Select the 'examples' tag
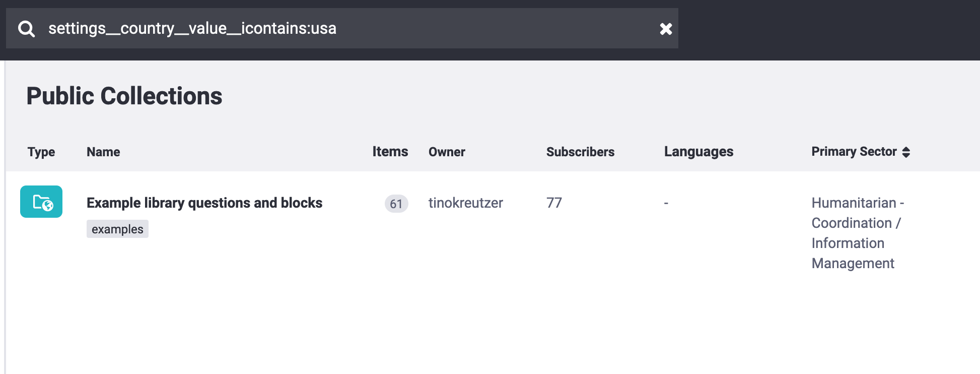 [x=117, y=229]
